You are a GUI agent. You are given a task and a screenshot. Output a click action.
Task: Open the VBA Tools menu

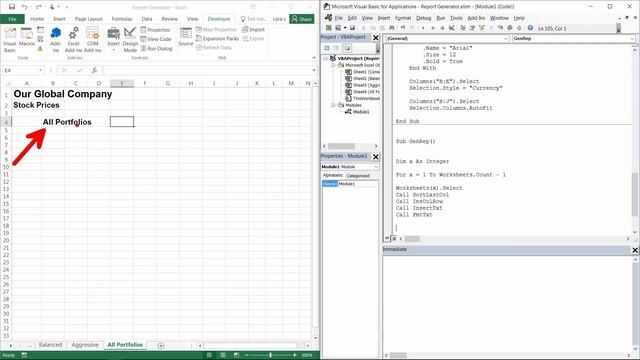click(x=456, y=18)
